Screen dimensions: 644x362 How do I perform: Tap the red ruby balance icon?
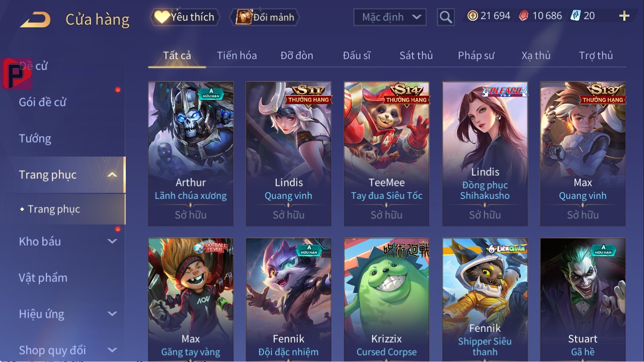point(524,16)
